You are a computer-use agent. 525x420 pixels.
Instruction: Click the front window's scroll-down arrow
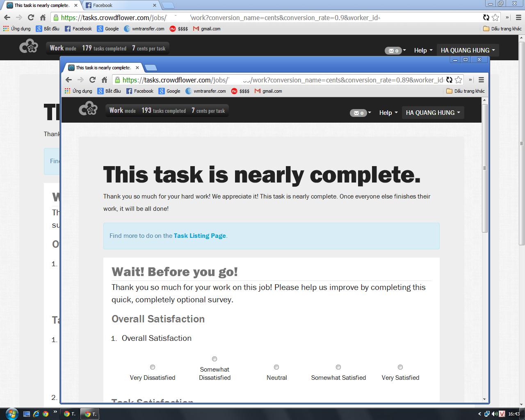pyautogui.click(x=485, y=399)
